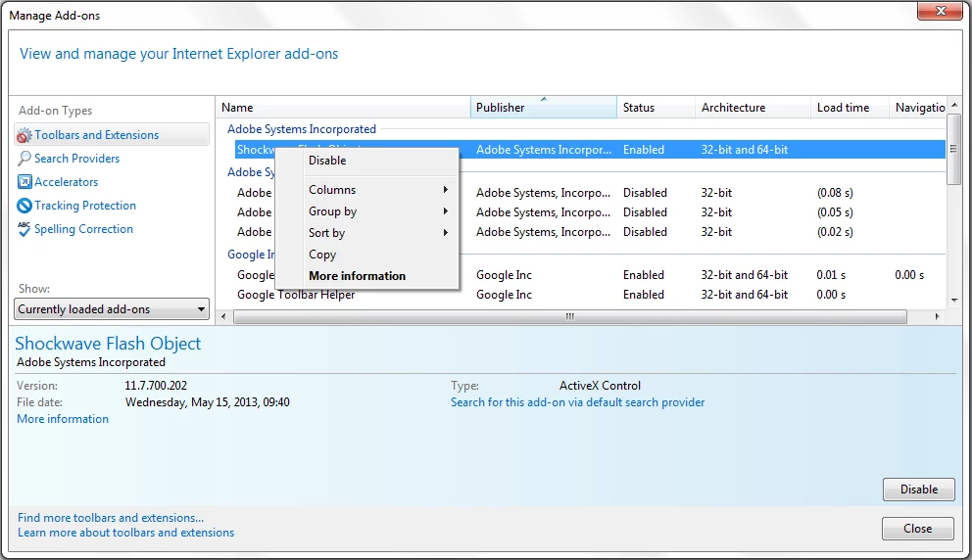
Task: Open the Currently loaded add-ons dropdown
Action: 112,309
